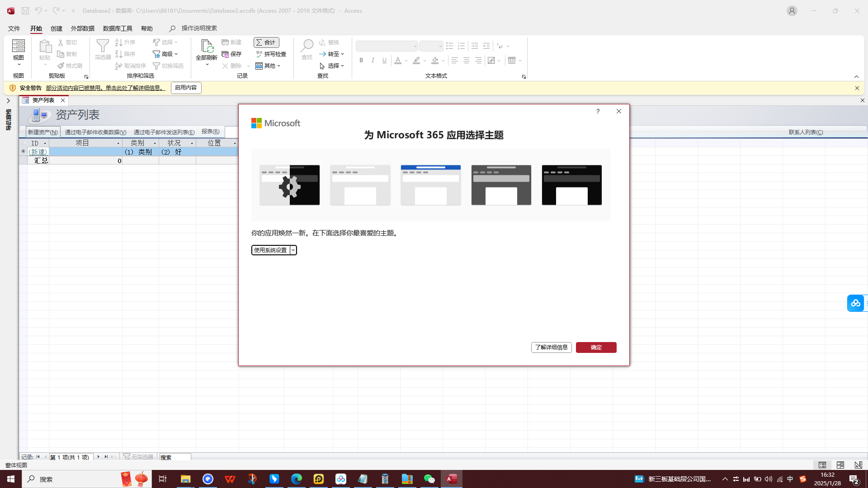Open the File (文件) menu
The height and width of the screenshot is (488, 868).
click(14, 28)
